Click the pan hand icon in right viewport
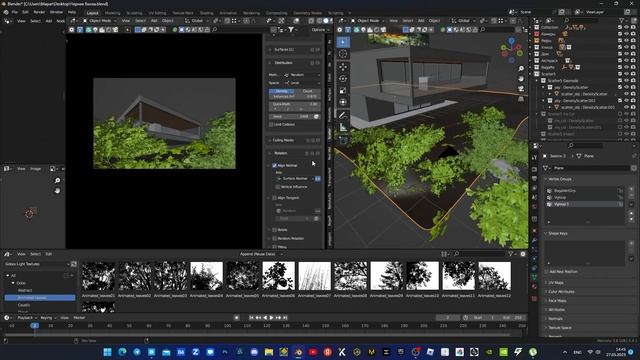The image size is (640, 360). 521,79
